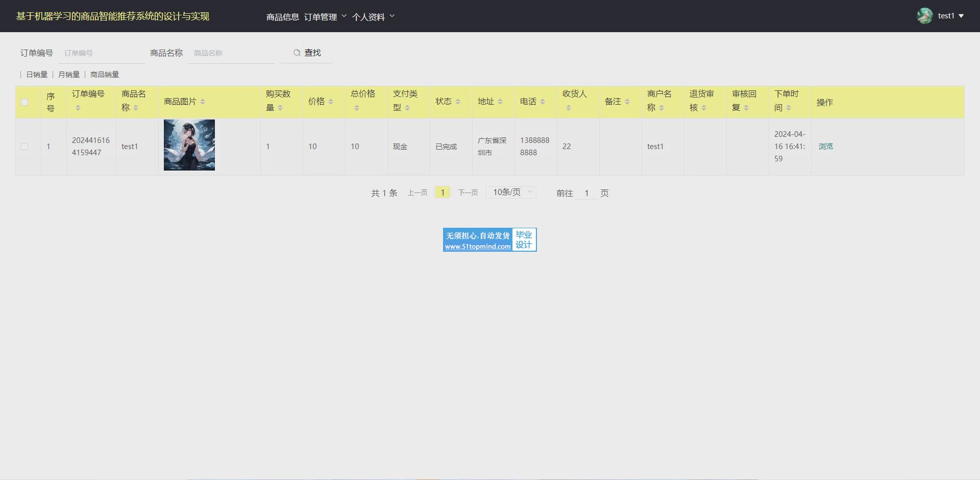Image resolution: width=980 pixels, height=480 pixels.
Task: Sort by 商品名称 column arrows
Action: click(x=136, y=108)
